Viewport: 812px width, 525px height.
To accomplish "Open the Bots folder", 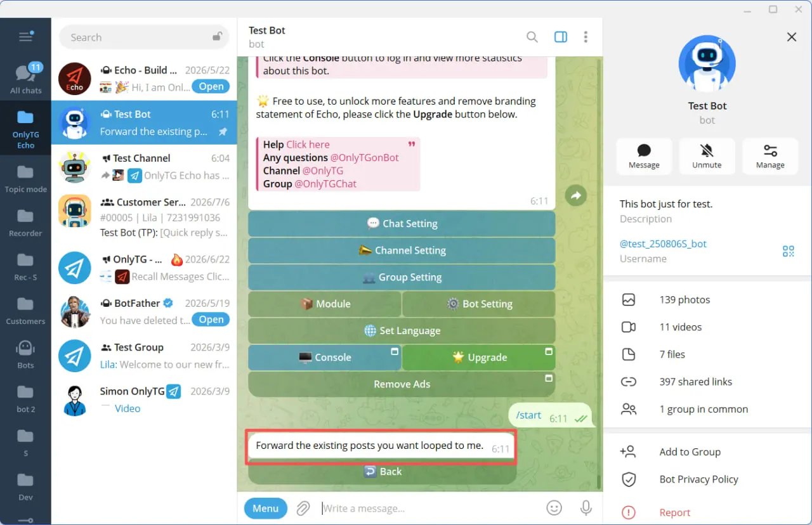I will click(x=25, y=354).
